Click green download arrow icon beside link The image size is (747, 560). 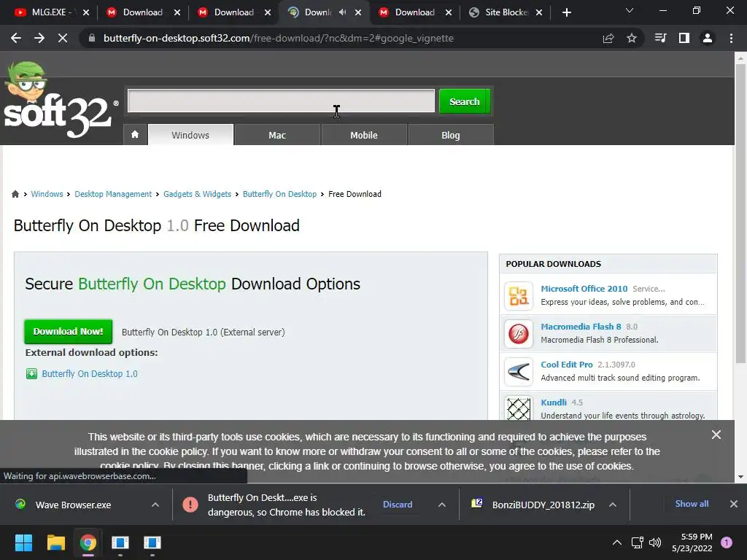click(31, 374)
